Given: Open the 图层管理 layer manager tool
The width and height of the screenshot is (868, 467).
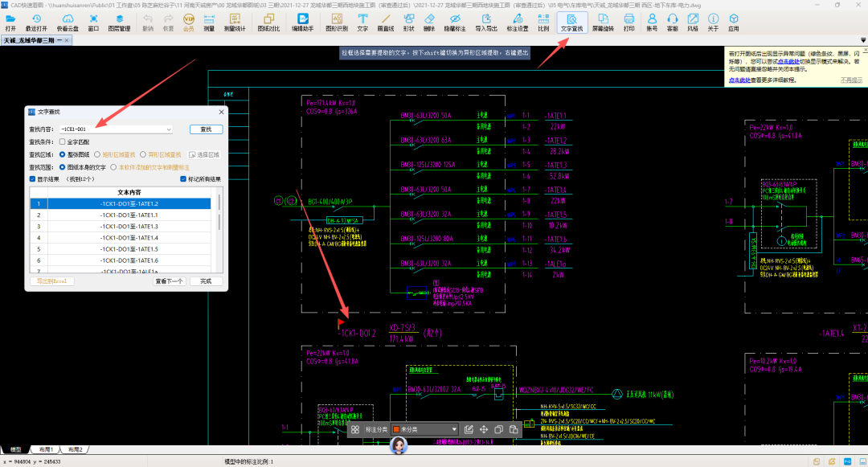Looking at the screenshot, I should coord(119,23).
